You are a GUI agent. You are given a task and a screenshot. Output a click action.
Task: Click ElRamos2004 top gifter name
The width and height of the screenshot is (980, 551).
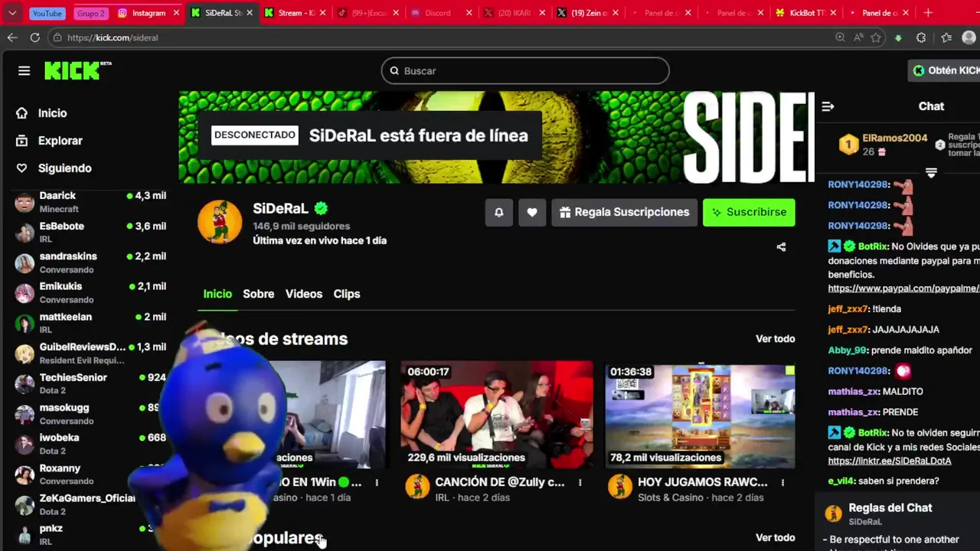coord(894,139)
